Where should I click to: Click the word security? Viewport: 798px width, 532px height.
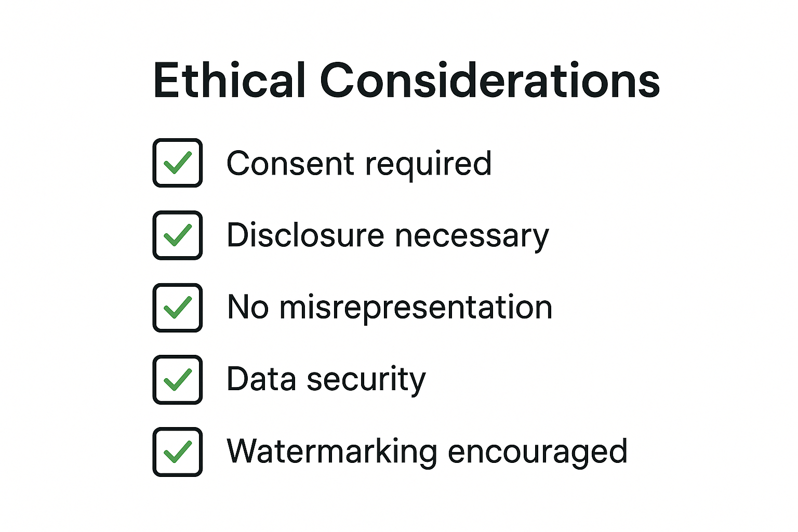click(366, 381)
